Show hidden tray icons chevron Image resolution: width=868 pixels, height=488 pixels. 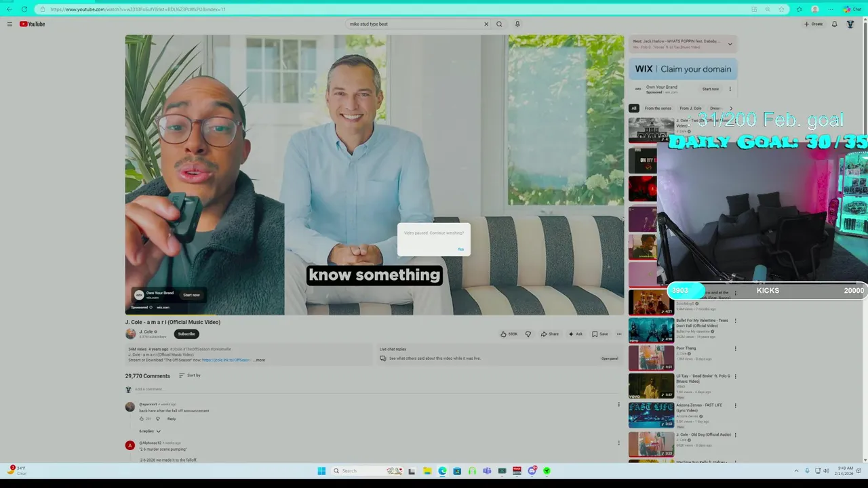click(796, 471)
